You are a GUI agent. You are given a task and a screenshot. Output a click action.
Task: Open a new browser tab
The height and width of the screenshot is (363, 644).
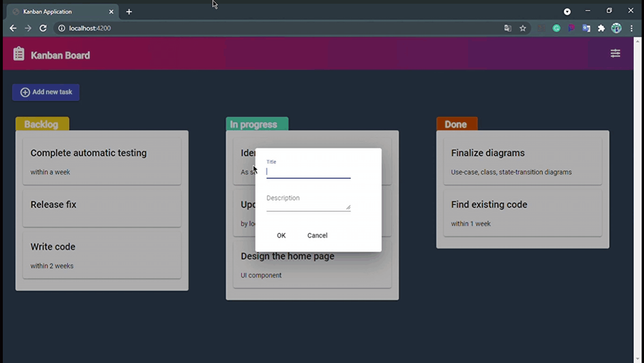(129, 12)
